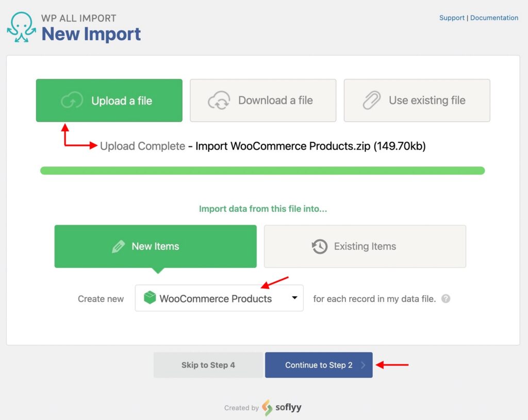Click the question mark help icon

(446, 298)
